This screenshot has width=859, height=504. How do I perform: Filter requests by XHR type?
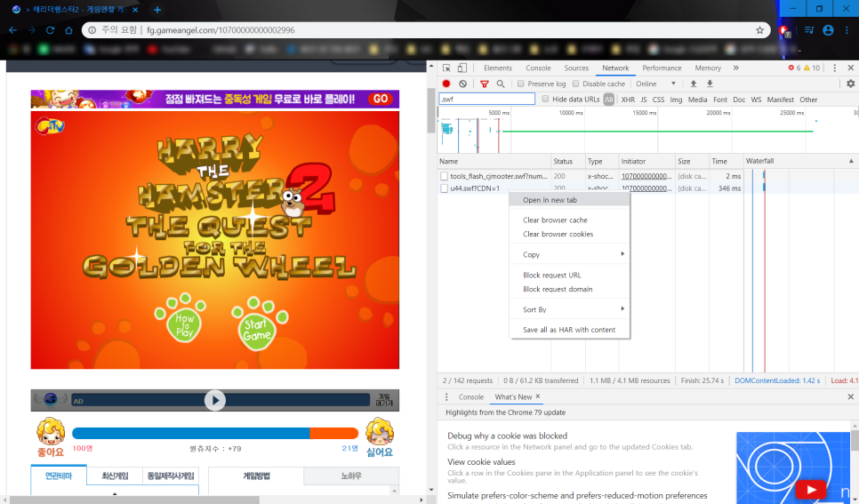[628, 100]
